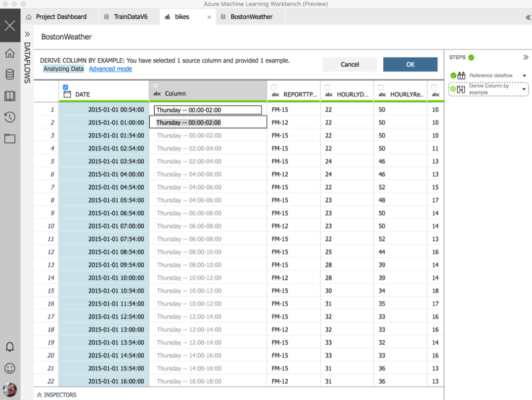The width and height of the screenshot is (532, 400).
Task: Click the smiley feedback icon
Action: [10, 368]
